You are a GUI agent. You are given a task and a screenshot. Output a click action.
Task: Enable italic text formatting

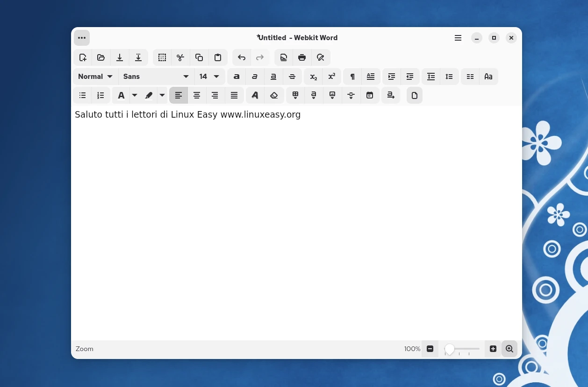(255, 77)
